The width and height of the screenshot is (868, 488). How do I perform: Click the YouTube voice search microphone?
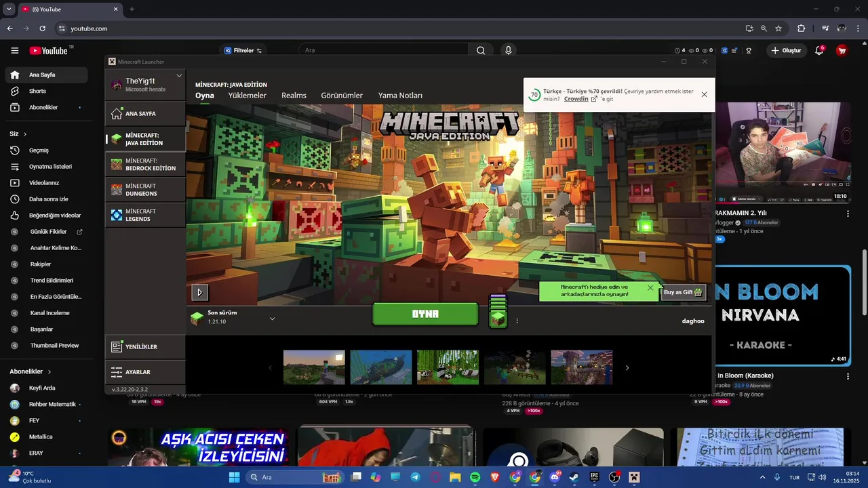(x=508, y=50)
